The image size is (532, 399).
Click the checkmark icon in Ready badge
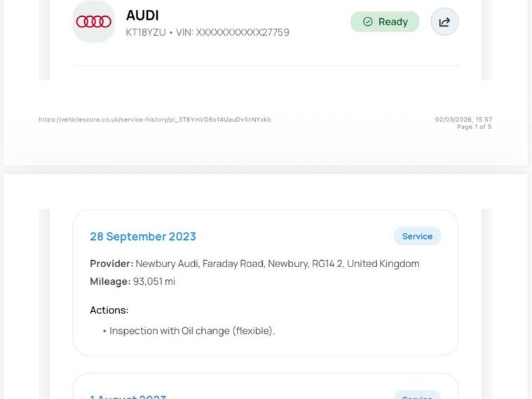368,22
